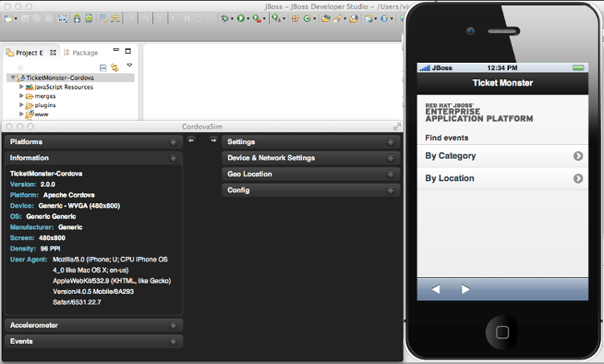Select the plugins folder item

[x=45, y=105]
